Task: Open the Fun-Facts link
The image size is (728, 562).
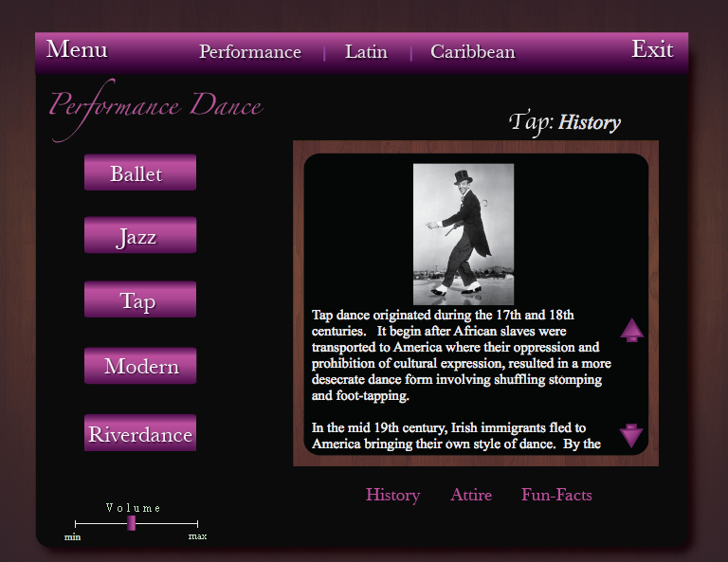Action: point(556,495)
